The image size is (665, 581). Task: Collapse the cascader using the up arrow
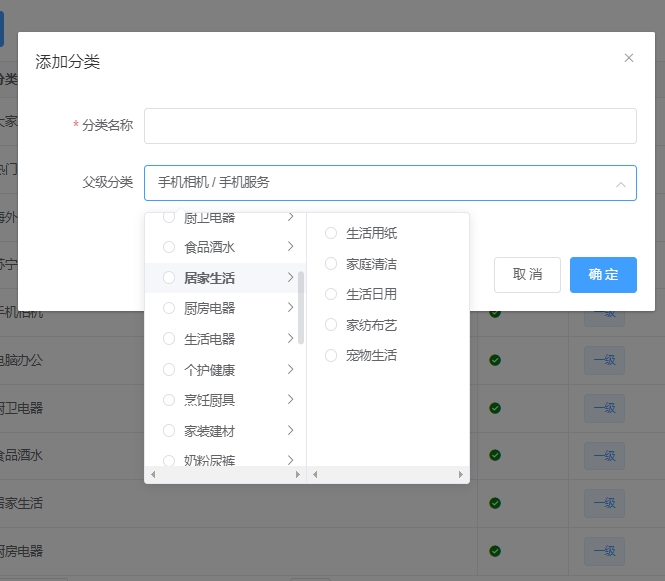click(621, 184)
